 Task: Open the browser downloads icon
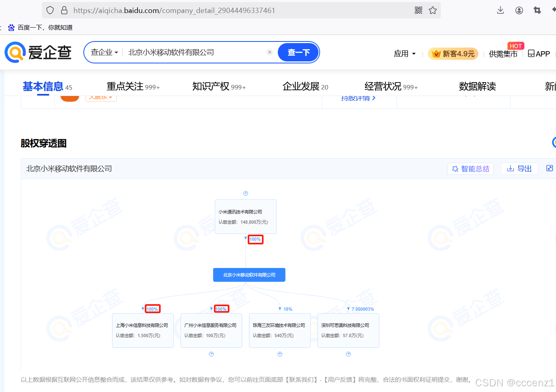501,10
